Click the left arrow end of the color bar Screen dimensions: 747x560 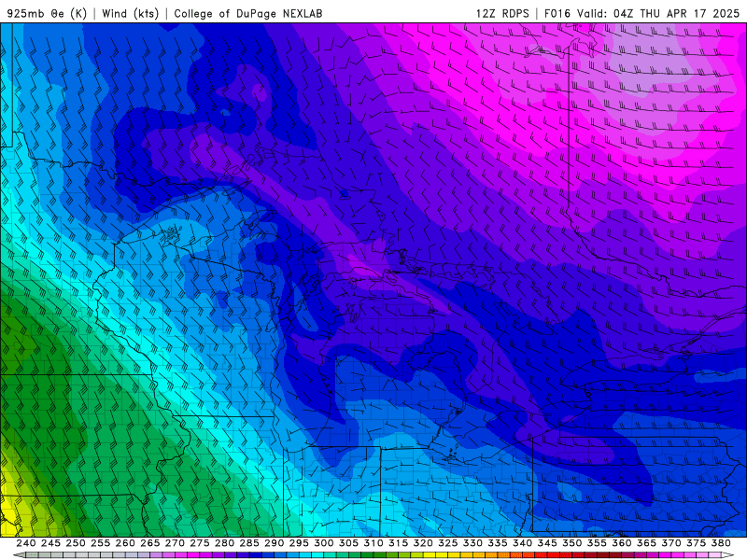tap(20, 555)
